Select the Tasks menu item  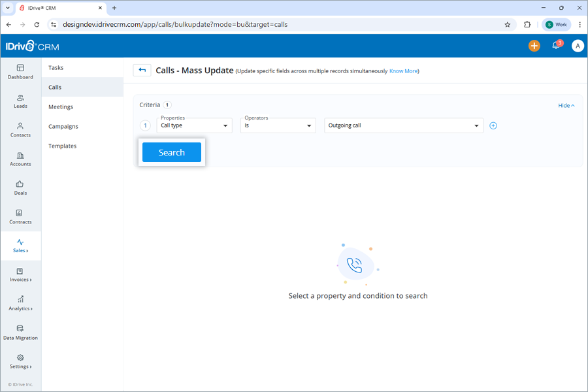coord(56,67)
